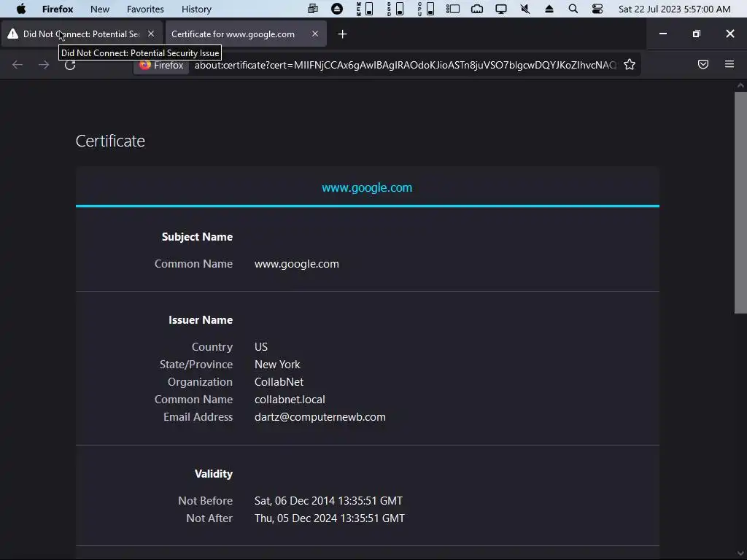Open the MEM memory monitor icon
Screen dimensions: 747x560
point(365,9)
